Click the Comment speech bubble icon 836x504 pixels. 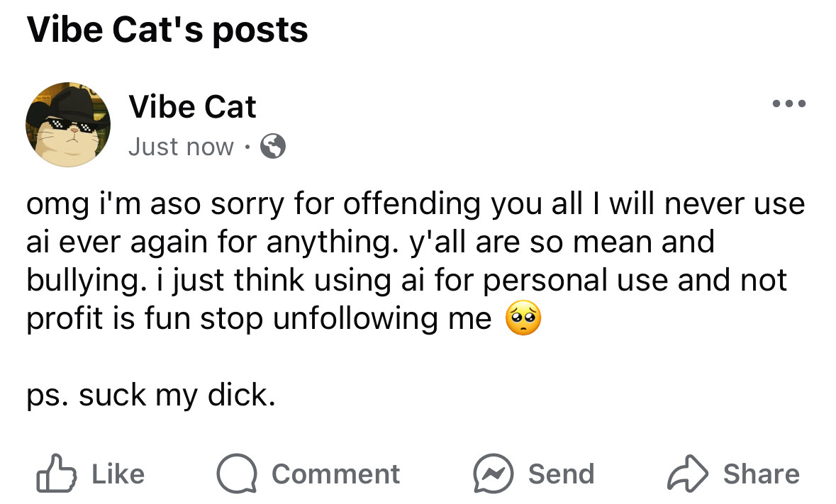point(237,473)
